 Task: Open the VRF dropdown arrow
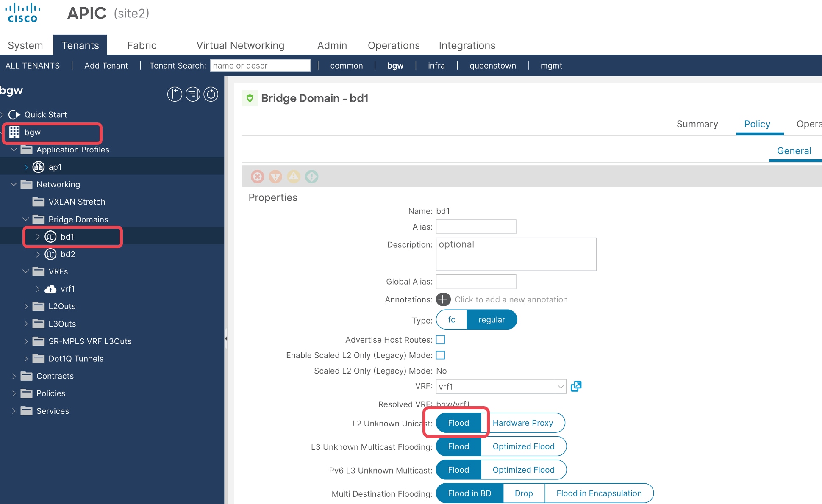[561, 386]
